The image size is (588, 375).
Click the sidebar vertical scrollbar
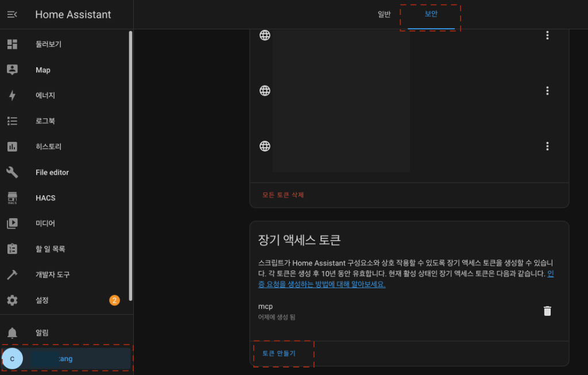coord(130,166)
